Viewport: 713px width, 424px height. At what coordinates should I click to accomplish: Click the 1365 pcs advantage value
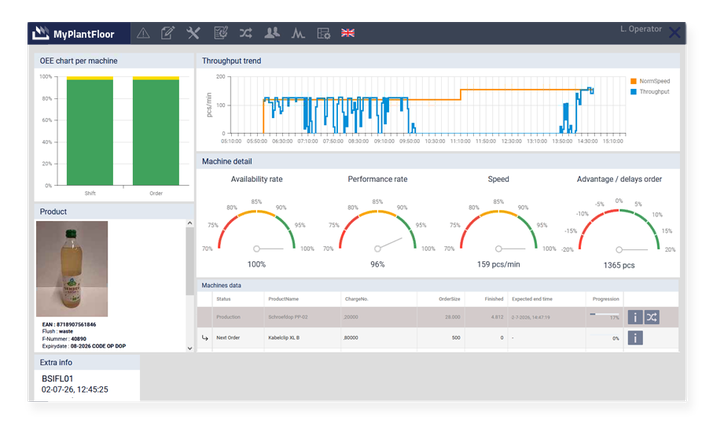tap(619, 265)
